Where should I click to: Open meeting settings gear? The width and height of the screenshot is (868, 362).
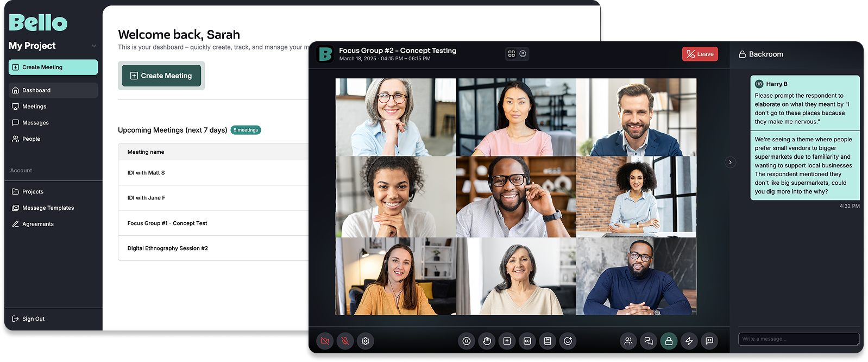coord(366,341)
